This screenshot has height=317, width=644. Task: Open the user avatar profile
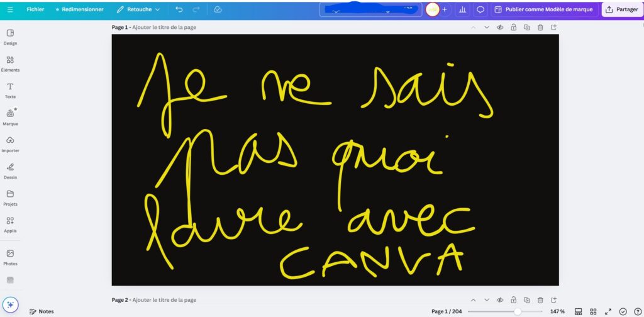click(x=433, y=9)
